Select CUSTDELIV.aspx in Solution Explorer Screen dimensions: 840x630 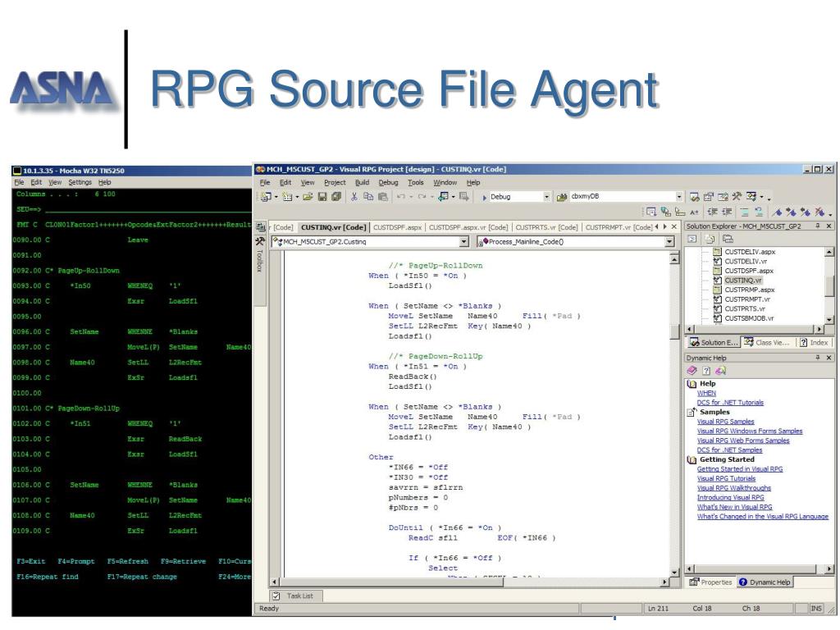(750, 252)
